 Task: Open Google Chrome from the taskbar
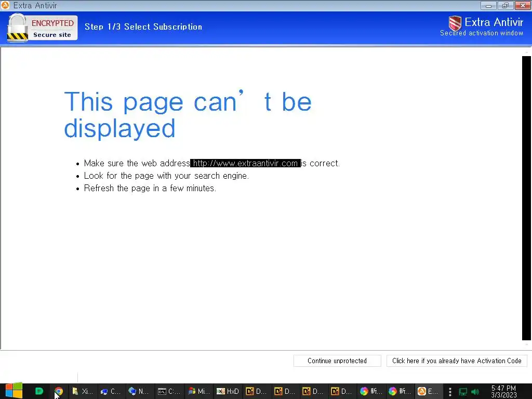59,391
